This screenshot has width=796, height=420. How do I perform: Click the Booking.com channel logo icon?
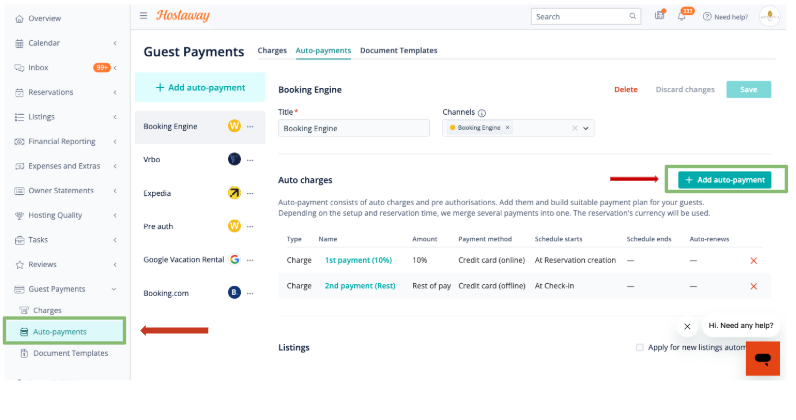point(234,293)
